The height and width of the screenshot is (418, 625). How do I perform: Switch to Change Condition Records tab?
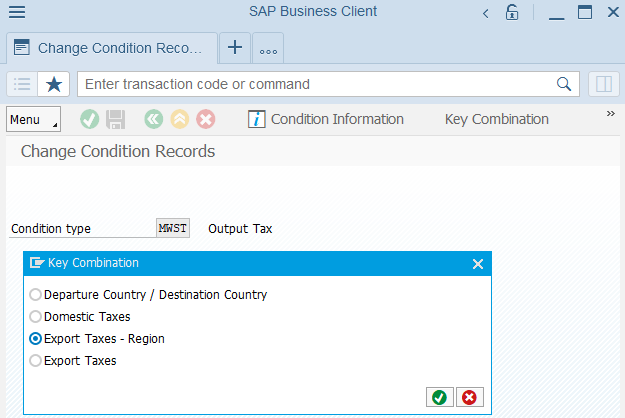(x=112, y=48)
